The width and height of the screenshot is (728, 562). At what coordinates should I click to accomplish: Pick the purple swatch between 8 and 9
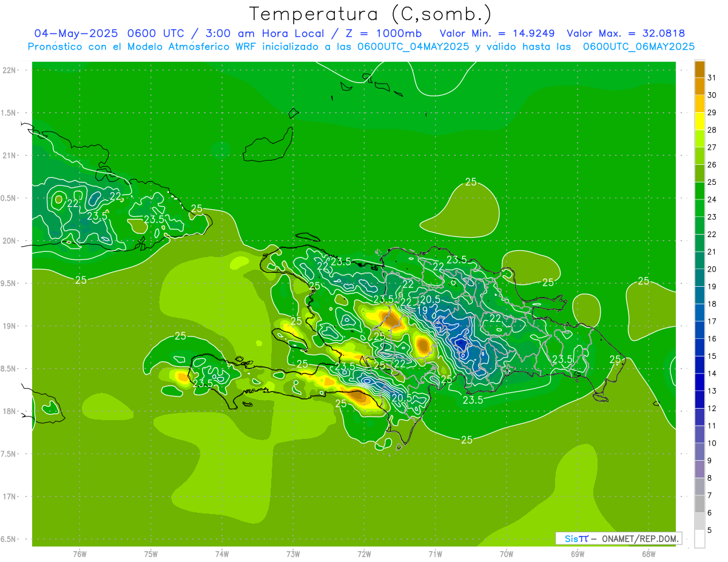pyautogui.click(x=699, y=469)
